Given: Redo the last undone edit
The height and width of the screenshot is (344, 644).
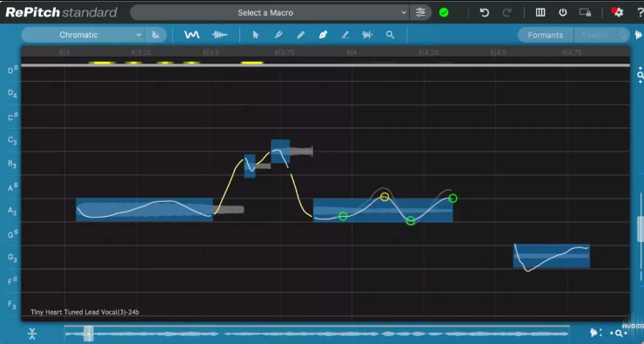Looking at the screenshot, I should (506, 13).
